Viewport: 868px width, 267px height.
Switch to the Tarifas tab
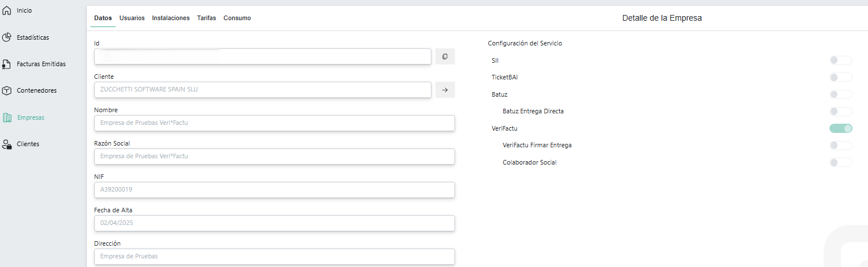point(207,18)
